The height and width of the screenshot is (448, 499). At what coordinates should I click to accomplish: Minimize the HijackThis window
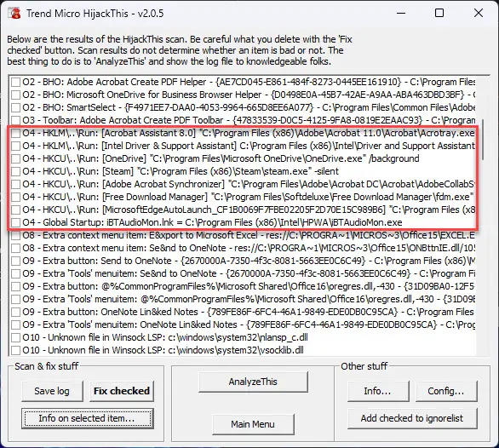tap(401, 13)
